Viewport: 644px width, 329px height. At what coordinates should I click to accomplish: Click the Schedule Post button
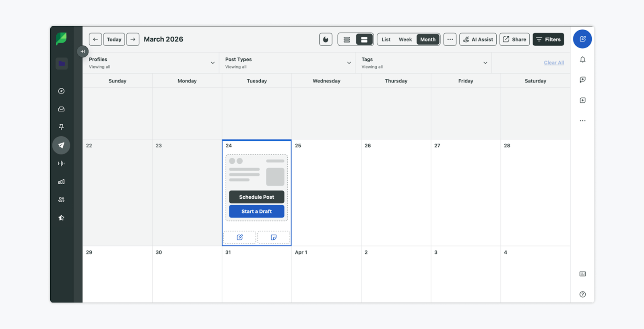[256, 197]
